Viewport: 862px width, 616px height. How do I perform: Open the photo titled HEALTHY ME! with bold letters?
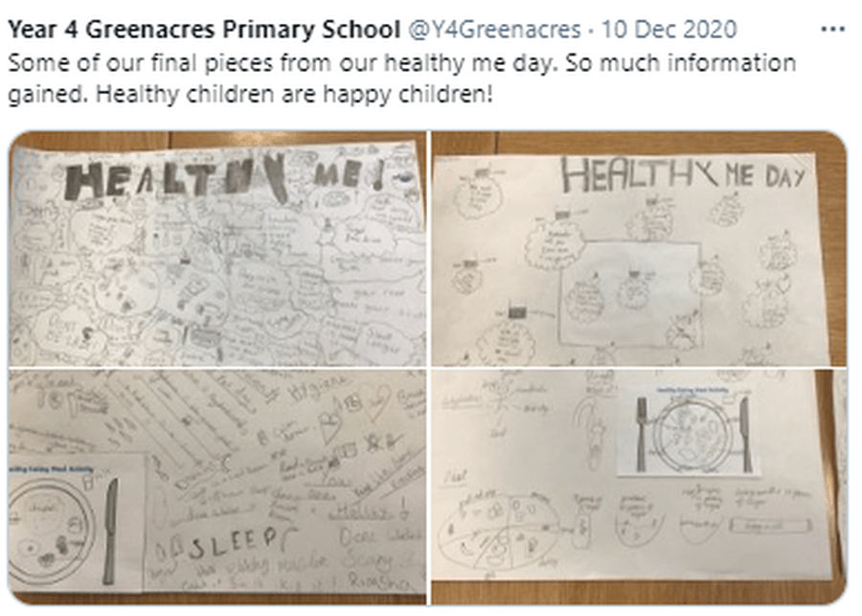click(217, 248)
